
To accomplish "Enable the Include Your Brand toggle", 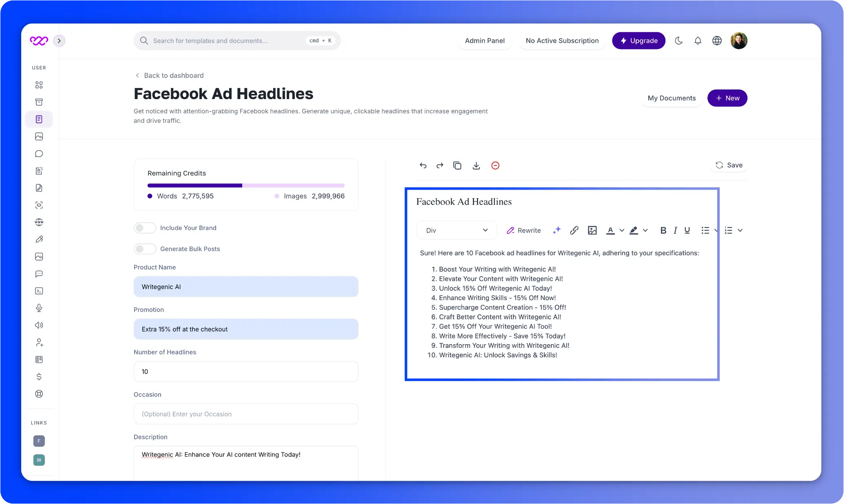I will tap(145, 228).
